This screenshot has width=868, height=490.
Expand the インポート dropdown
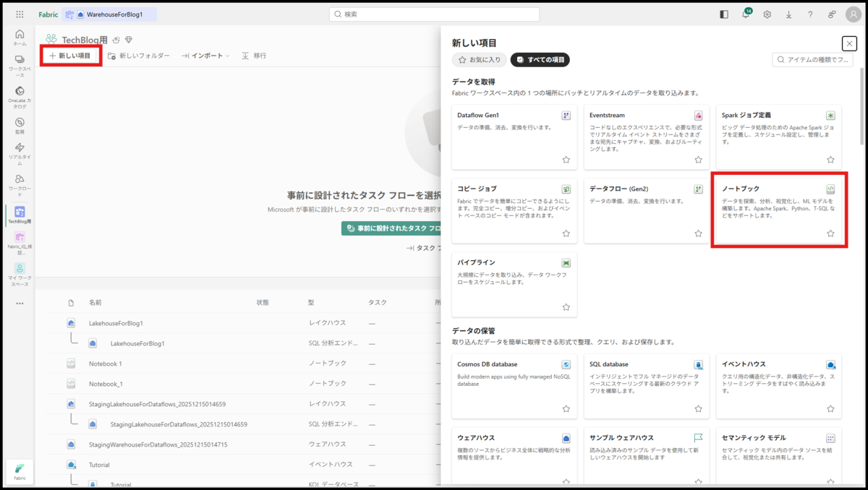point(205,56)
